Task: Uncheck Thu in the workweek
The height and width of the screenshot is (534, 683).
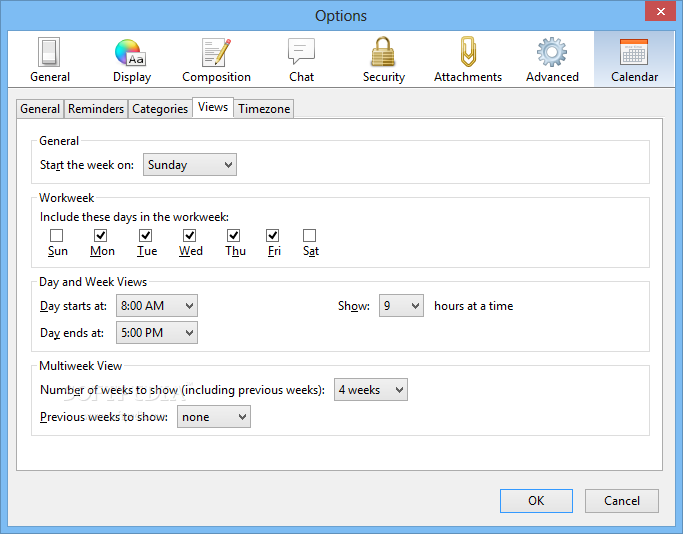Action: pyautogui.click(x=233, y=236)
